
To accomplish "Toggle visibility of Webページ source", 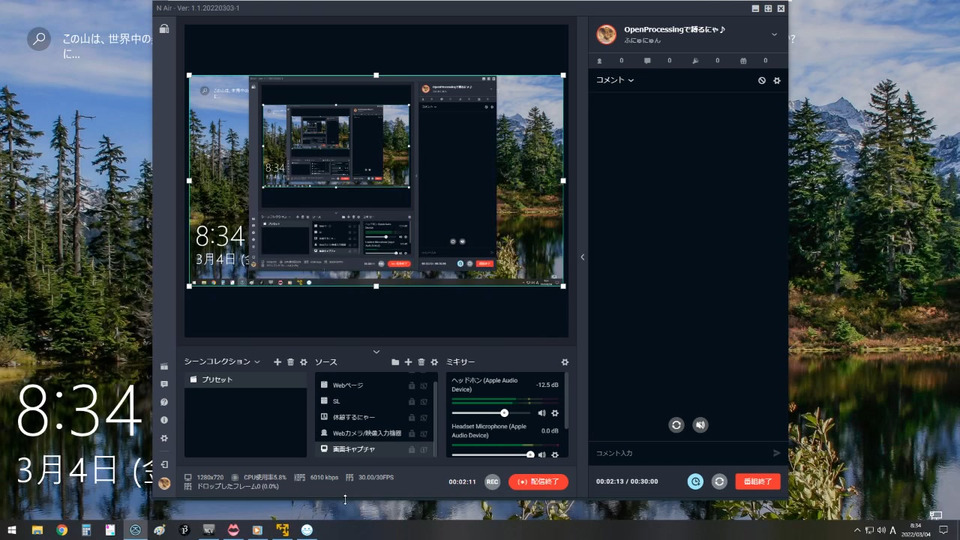I will 424,386.
